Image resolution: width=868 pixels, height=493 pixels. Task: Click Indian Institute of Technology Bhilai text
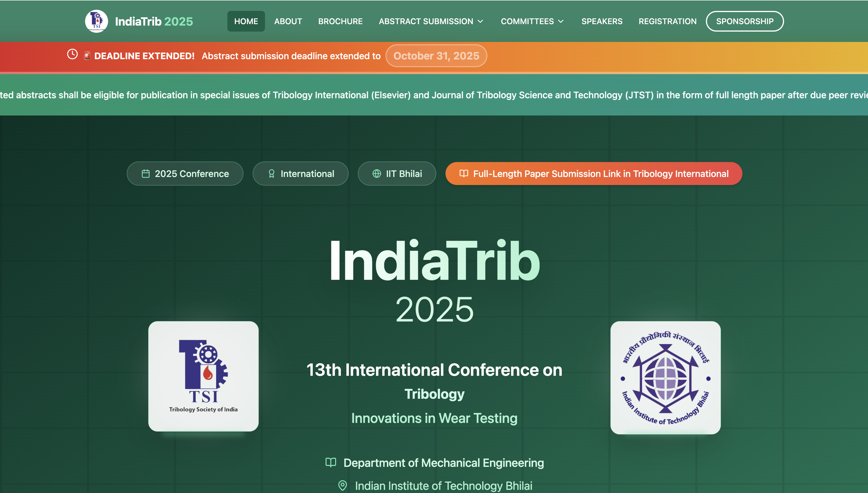[x=444, y=486]
